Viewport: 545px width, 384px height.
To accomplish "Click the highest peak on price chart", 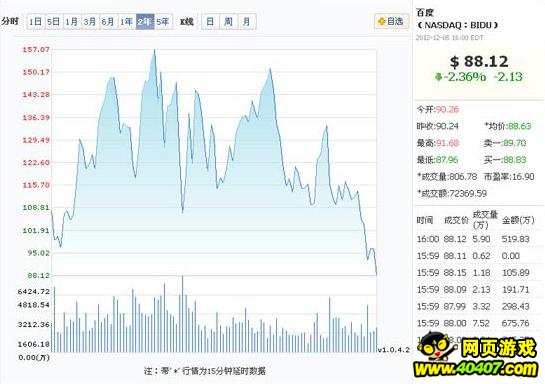I will coord(155,50).
